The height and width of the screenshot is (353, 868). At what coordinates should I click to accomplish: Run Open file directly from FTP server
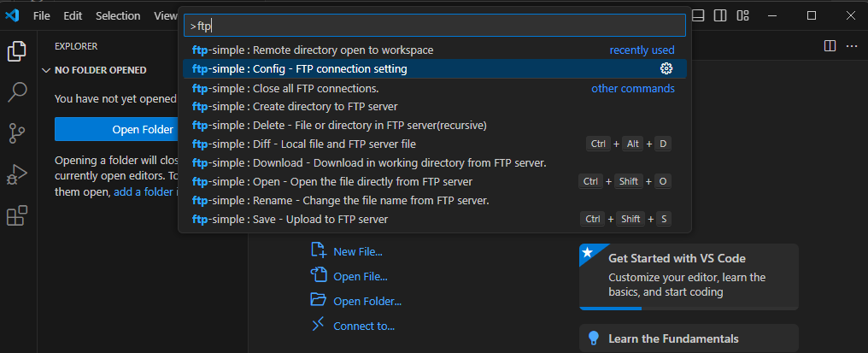[435, 182]
